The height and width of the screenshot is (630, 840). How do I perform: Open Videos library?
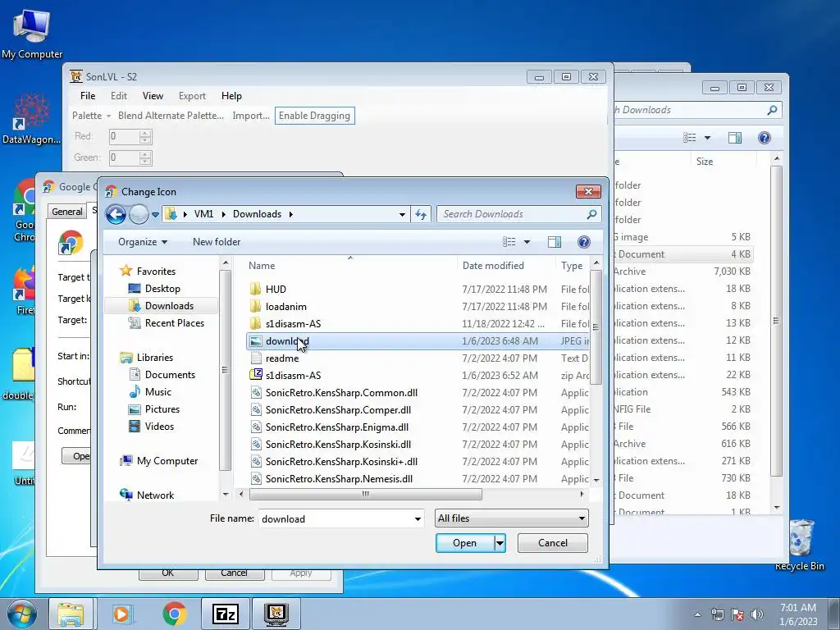[x=158, y=426]
